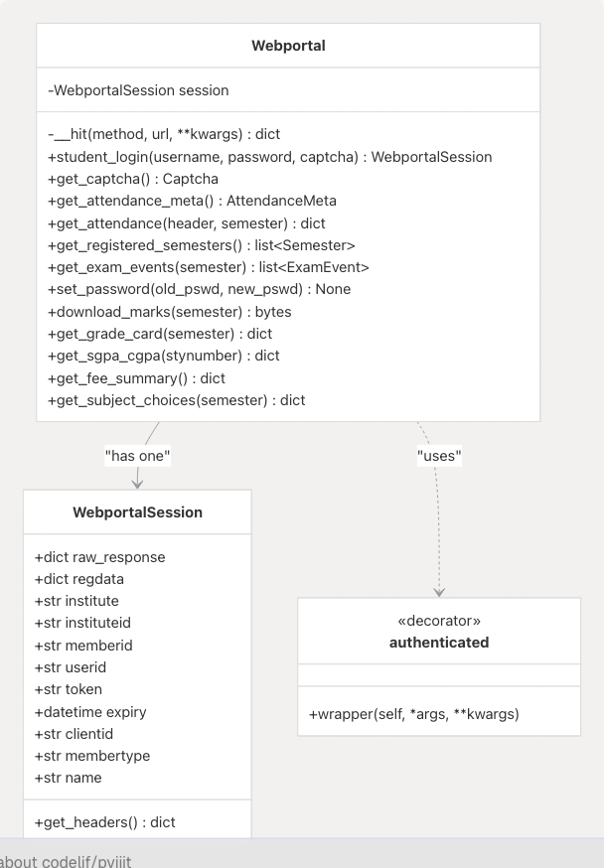Select the str token attribute line
604x868 pixels.
(69, 689)
